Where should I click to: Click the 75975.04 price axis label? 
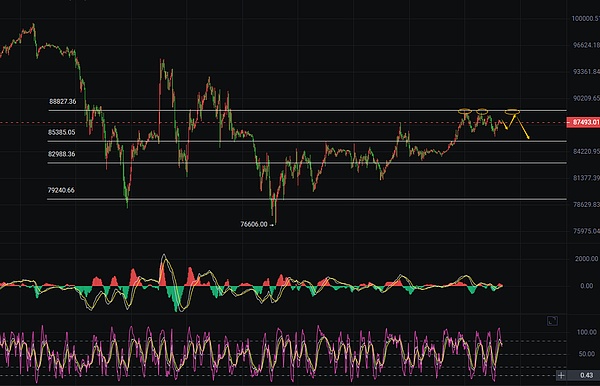pos(586,231)
